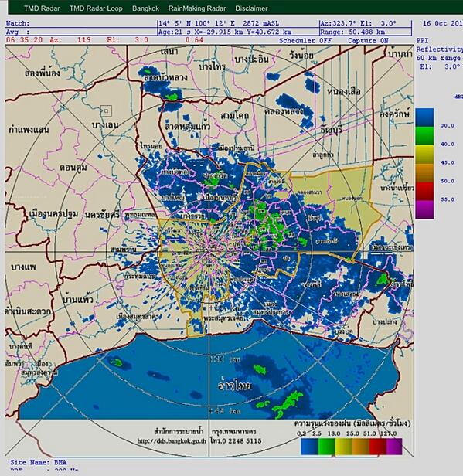Click the 0.2 rain intensity legend value
The width and height of the screenshot is (463, 476).
pos(301,433)
